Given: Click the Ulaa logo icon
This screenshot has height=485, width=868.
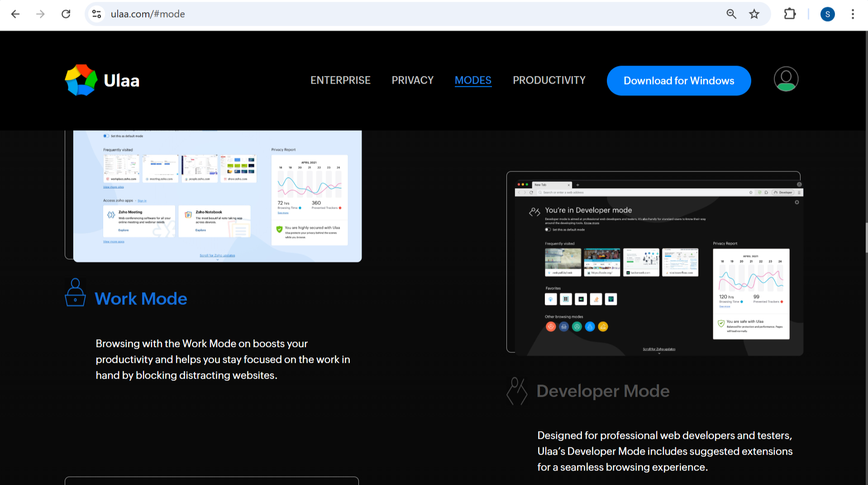Looking at the screenshot, I should point(81,80).
